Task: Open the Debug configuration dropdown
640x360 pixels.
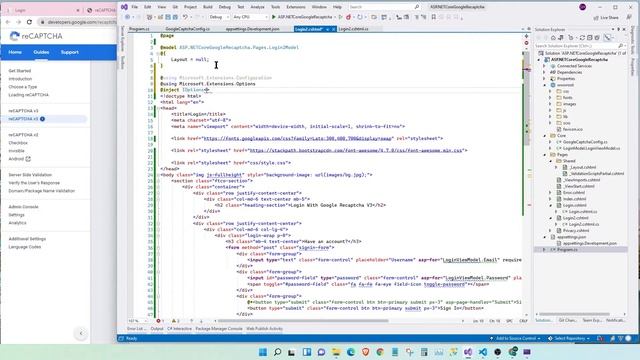Action: 219,17
